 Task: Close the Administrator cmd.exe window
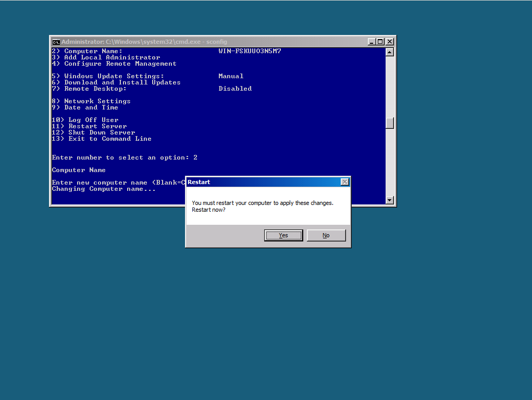389,42
